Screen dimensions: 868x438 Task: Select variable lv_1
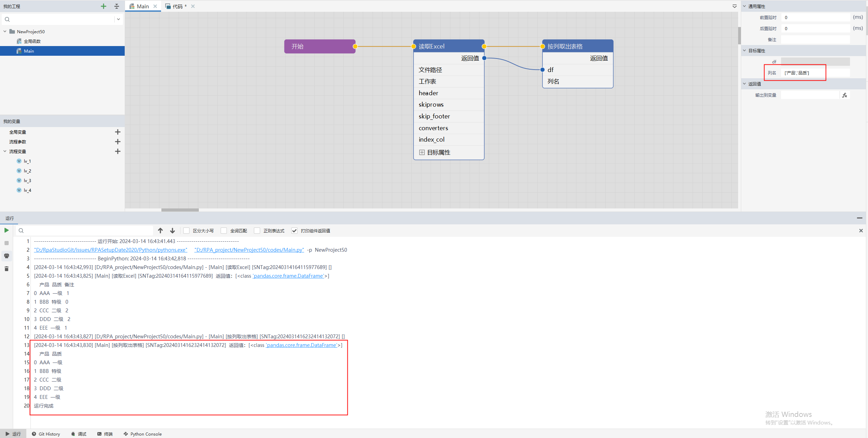point(27,161)
